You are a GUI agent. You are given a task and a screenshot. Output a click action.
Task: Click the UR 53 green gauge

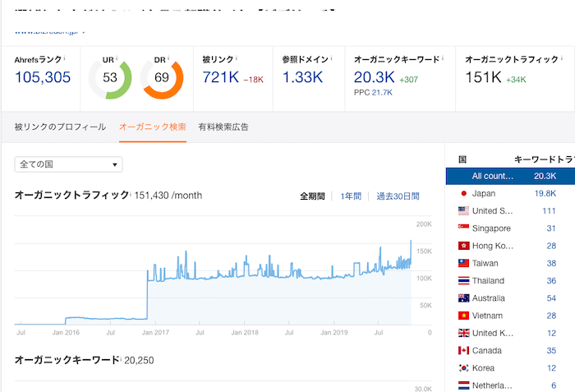pos(110,79)
